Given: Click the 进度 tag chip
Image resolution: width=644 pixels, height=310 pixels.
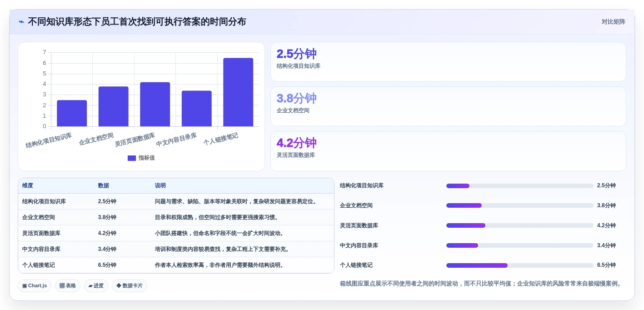Looking at the screenshot, I should pos(96,286).
